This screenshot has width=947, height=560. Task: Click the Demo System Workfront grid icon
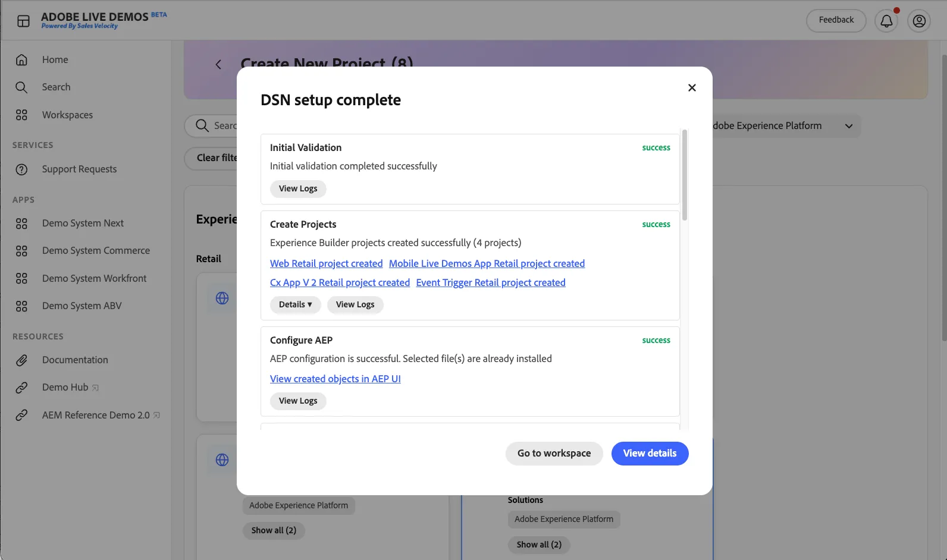pos(21,278)
